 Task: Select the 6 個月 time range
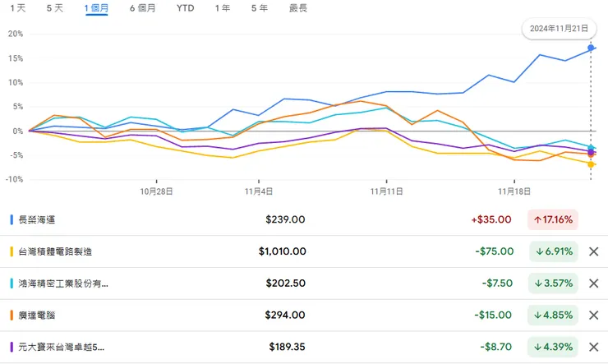point(144,7)
